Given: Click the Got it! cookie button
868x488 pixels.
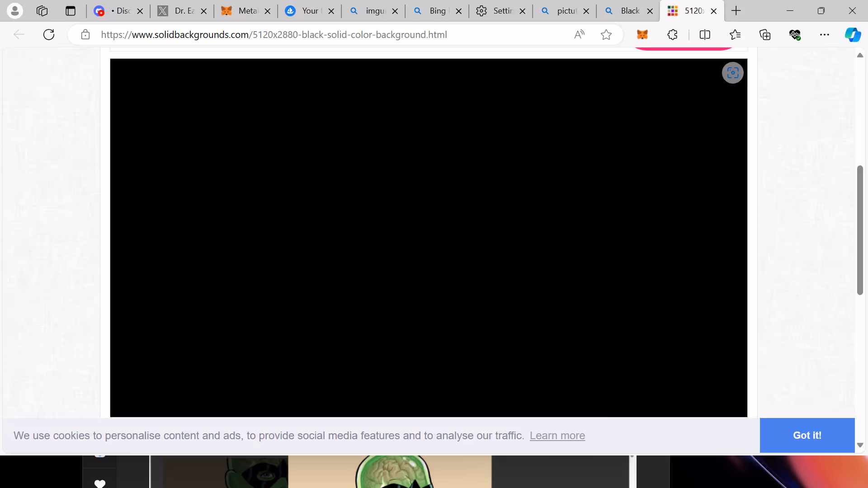Looking at the screenshot, I should tap(807, 435).
